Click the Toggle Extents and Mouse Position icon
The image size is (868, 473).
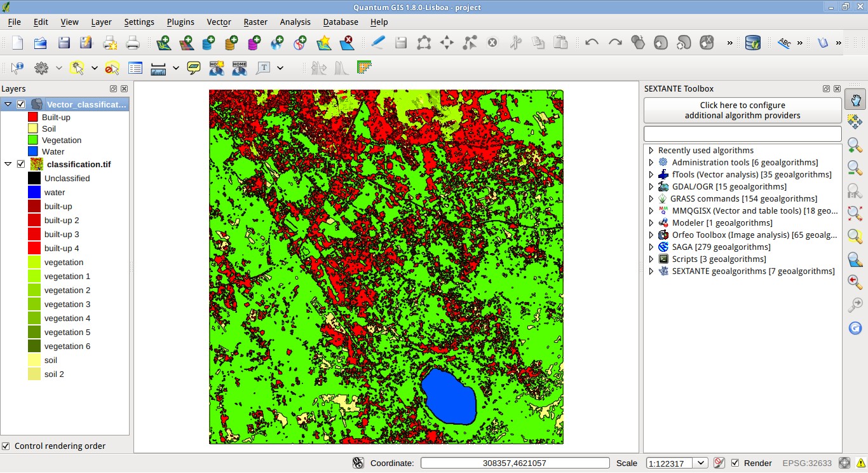click(358, 463)
